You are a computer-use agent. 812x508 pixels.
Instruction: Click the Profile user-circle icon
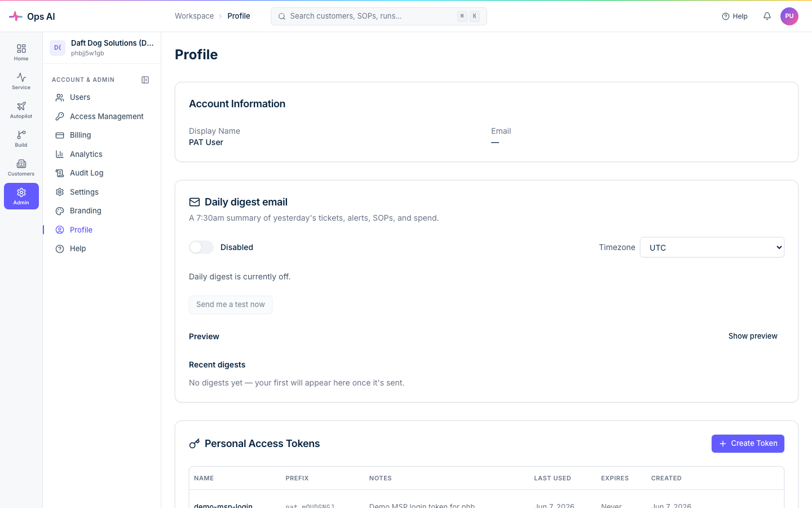pos(60,230)
